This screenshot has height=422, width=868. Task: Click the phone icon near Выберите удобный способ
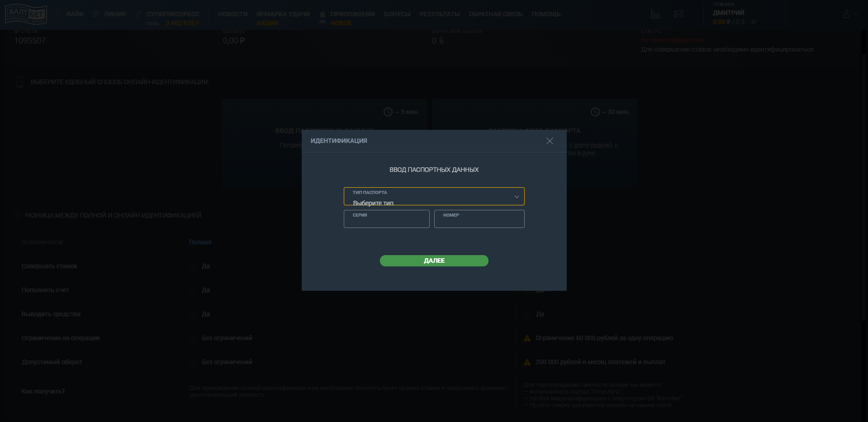(19, 82)
